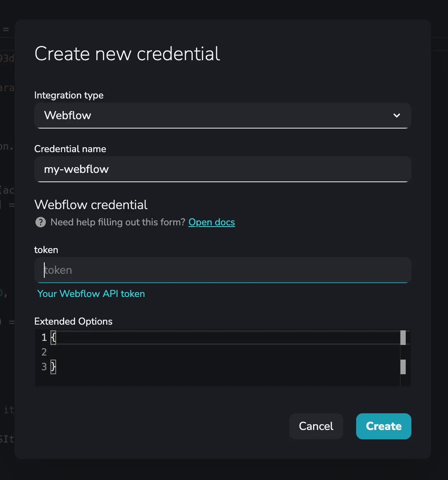Click the closing brace on editor line 3
This screenshot has width=448, height=480.
[53, 367]
